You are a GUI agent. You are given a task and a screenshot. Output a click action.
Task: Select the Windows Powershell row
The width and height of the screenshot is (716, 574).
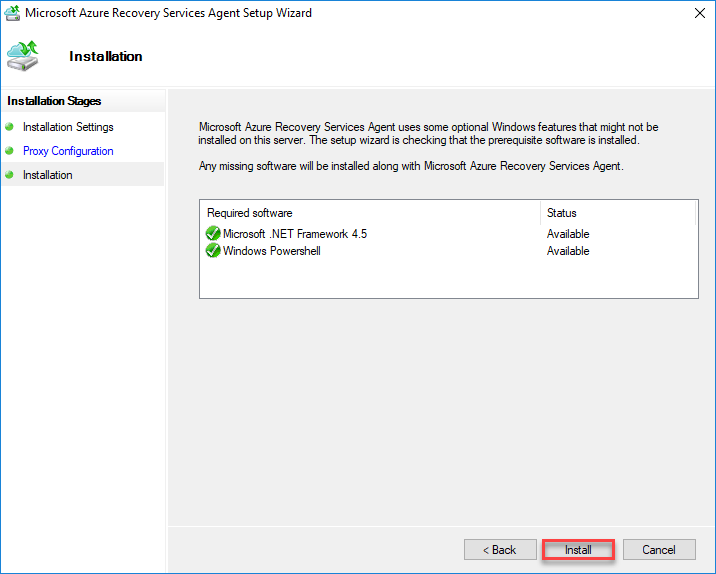coord(272,251)
